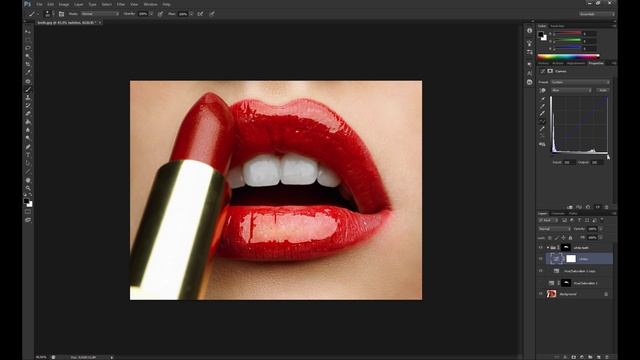The width and height of the screenshot is (640, 360).
Task: Select the Brush tool in left toolbar
Action: click(x=28, y=90)
